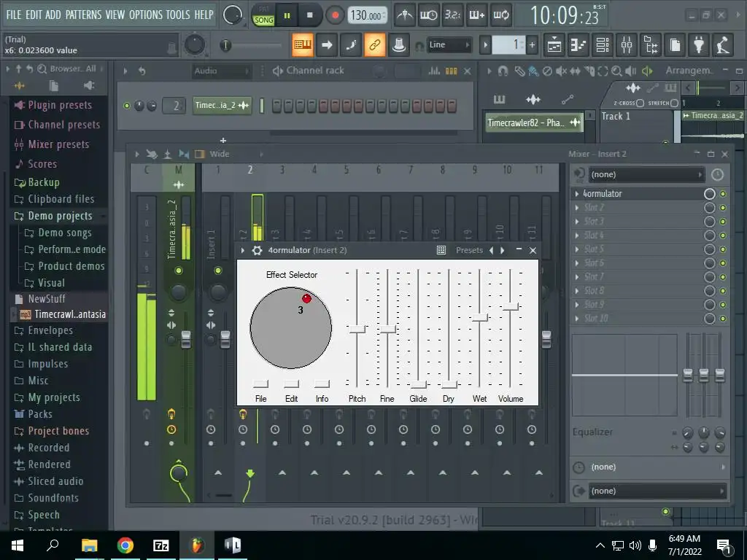This screenshot has height=560, width=747.
Task: Toggle Slot 5 enable LED
Action: 723,249
